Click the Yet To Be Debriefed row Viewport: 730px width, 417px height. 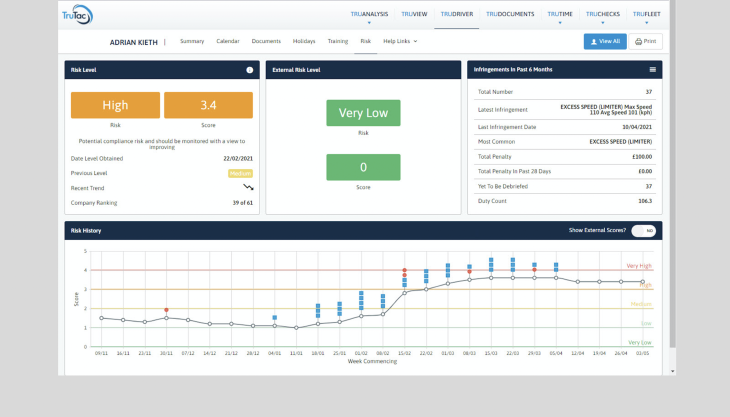[x=565, y=186]
